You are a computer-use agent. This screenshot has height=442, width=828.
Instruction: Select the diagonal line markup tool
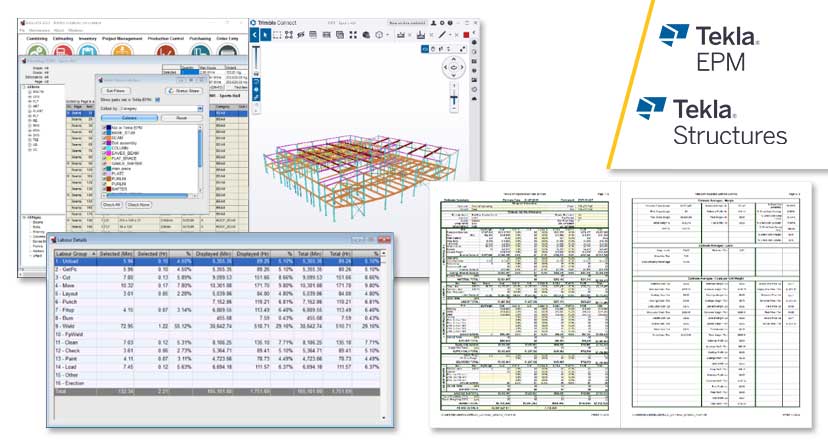tap(442, 35)
